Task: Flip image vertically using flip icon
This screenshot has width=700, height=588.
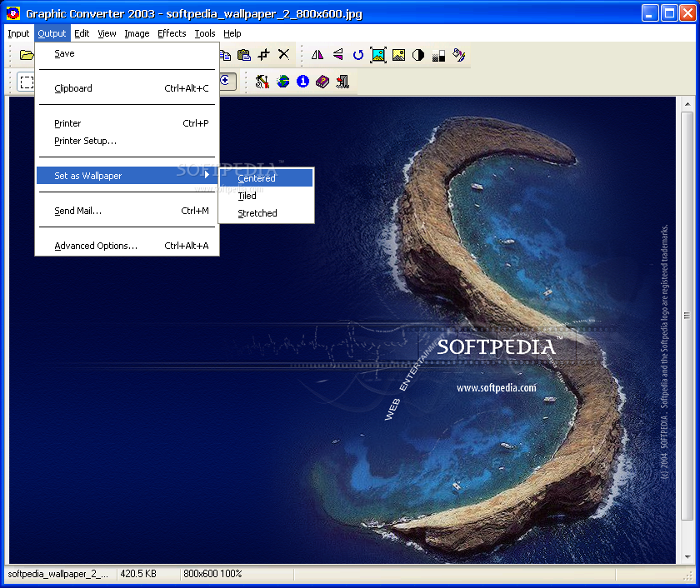Action: (337, 55)
